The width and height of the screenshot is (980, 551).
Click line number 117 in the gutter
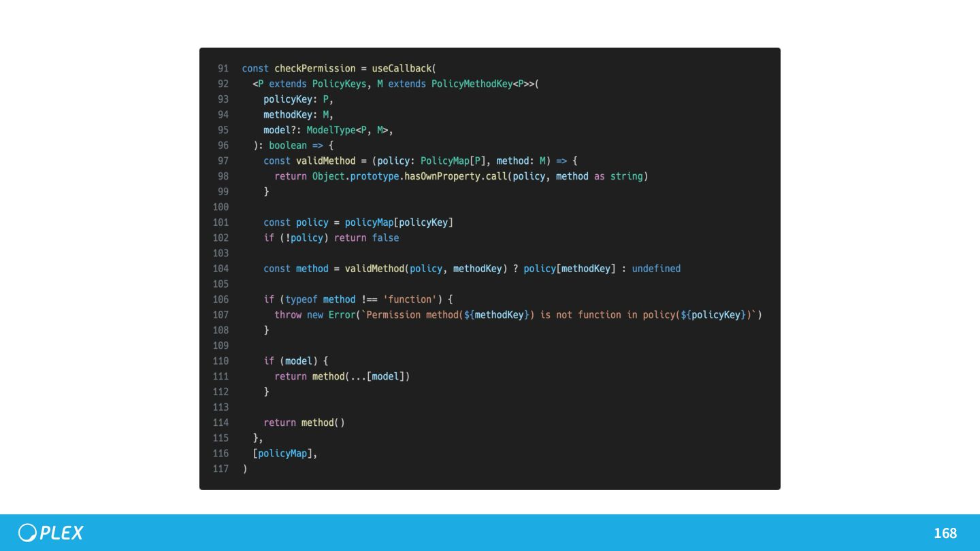point(220,469)
